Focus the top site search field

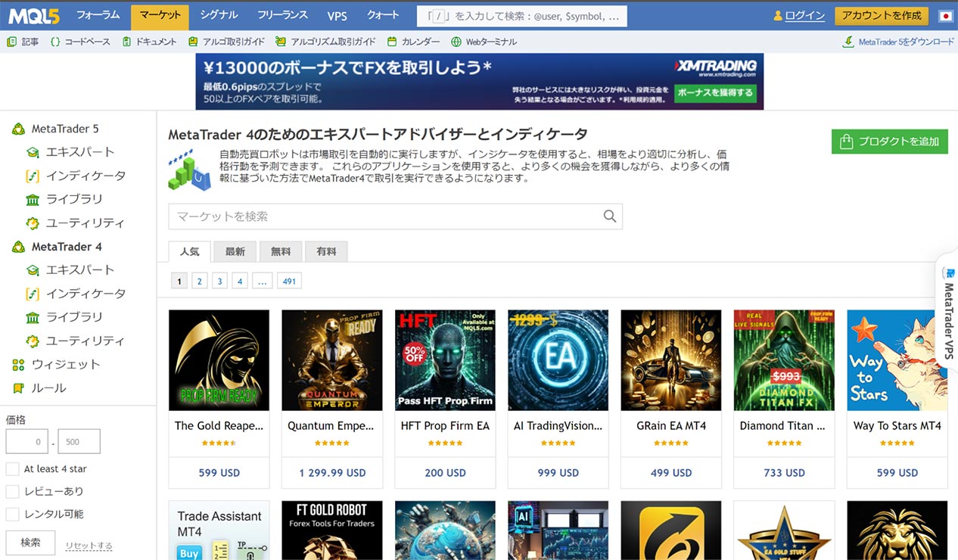tap(522, 16)
